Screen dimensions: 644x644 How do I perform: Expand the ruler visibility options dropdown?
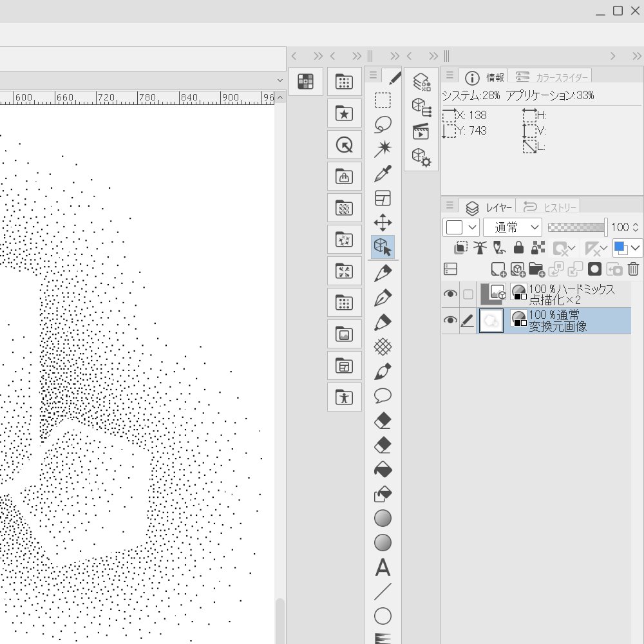pos(603,248)
